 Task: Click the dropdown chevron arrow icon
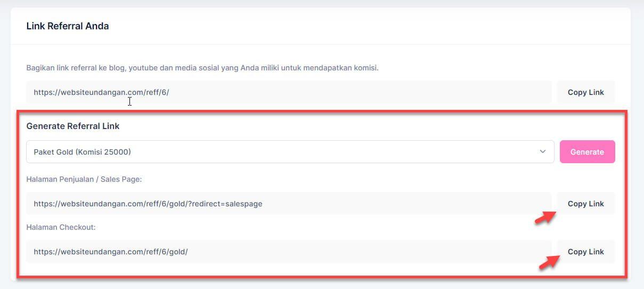543,152
